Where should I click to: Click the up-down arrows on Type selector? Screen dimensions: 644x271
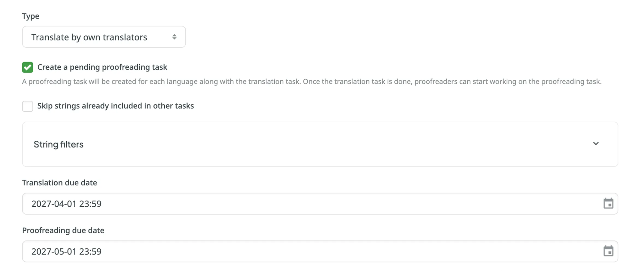174,37
